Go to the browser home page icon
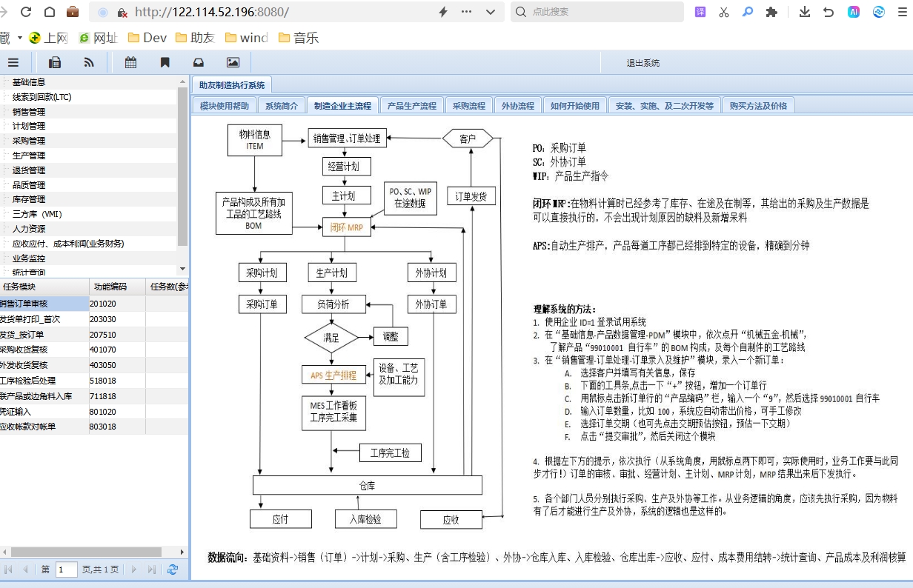This screenshot has width=913, height=588. click(x=50, y=12)
